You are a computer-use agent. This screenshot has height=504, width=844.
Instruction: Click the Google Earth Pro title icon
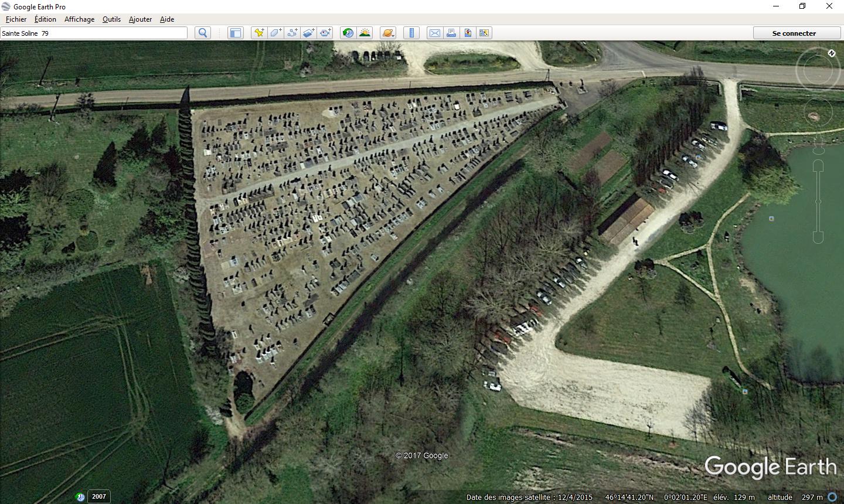6,6
